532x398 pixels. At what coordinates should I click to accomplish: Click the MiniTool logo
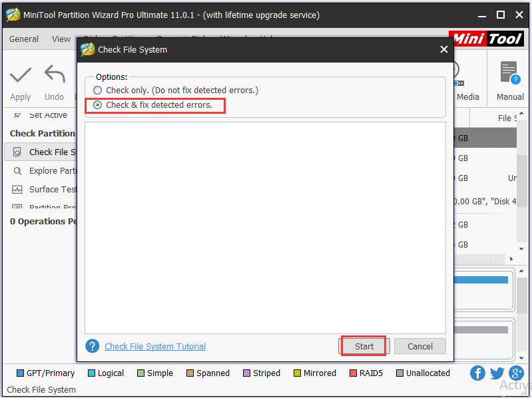[486, 39]
